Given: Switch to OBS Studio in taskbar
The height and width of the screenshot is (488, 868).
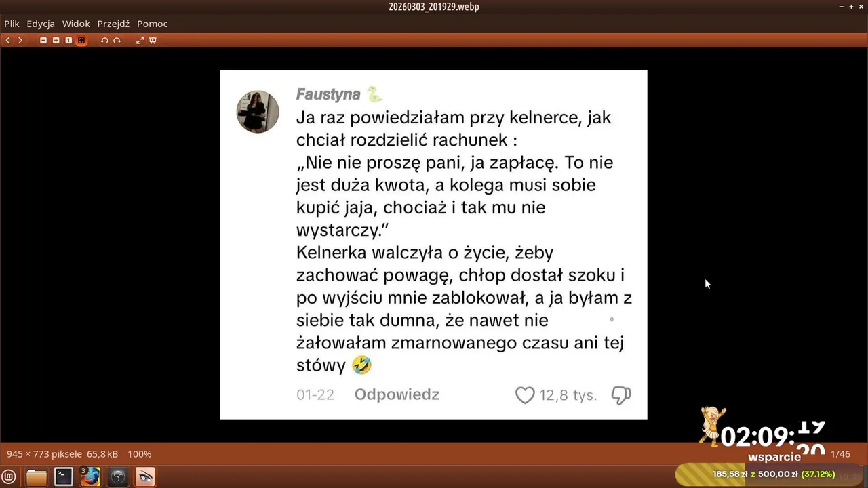Looking at the screenshot, I should [118, 477].
